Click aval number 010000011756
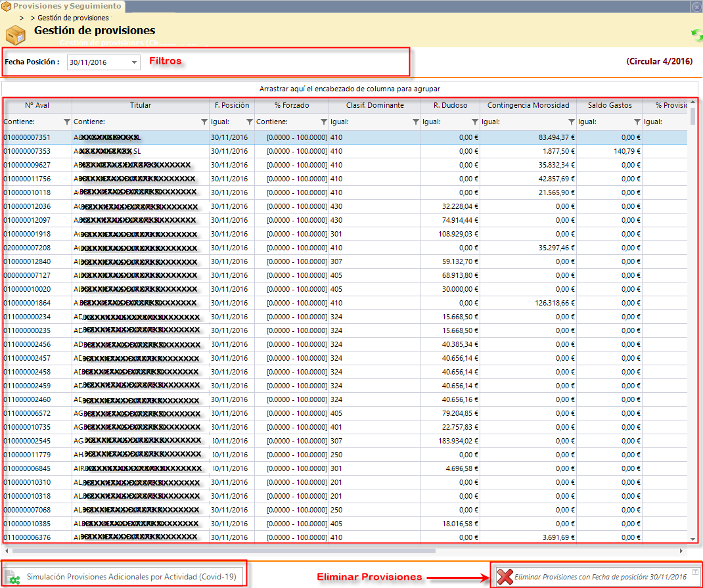This screenshot has height=588, width=703. pyautogui.click(x=27, y=179)
